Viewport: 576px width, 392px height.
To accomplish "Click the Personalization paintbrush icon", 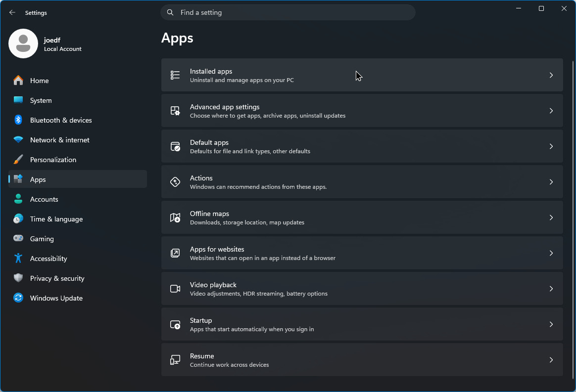I will [x=18, y=159].
